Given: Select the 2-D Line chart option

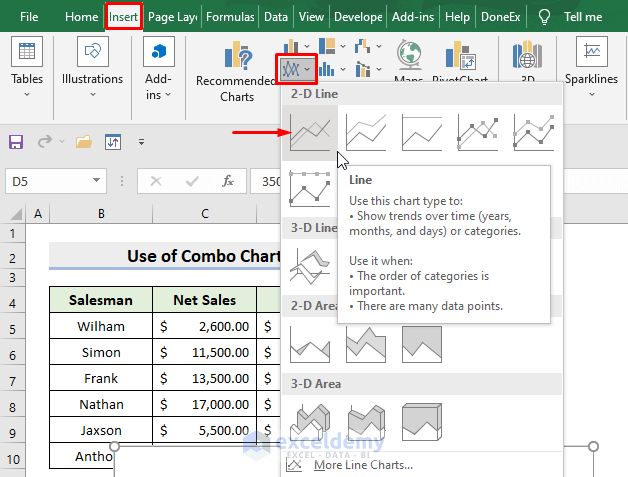Looking at the screenshot, I should 310,132.
